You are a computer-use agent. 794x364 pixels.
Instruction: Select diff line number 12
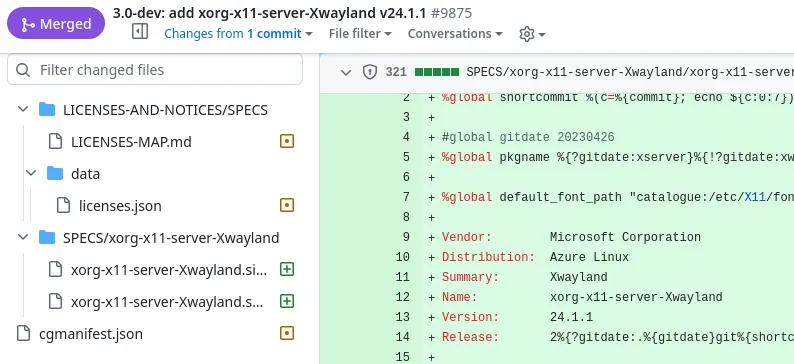coord(403,297)
